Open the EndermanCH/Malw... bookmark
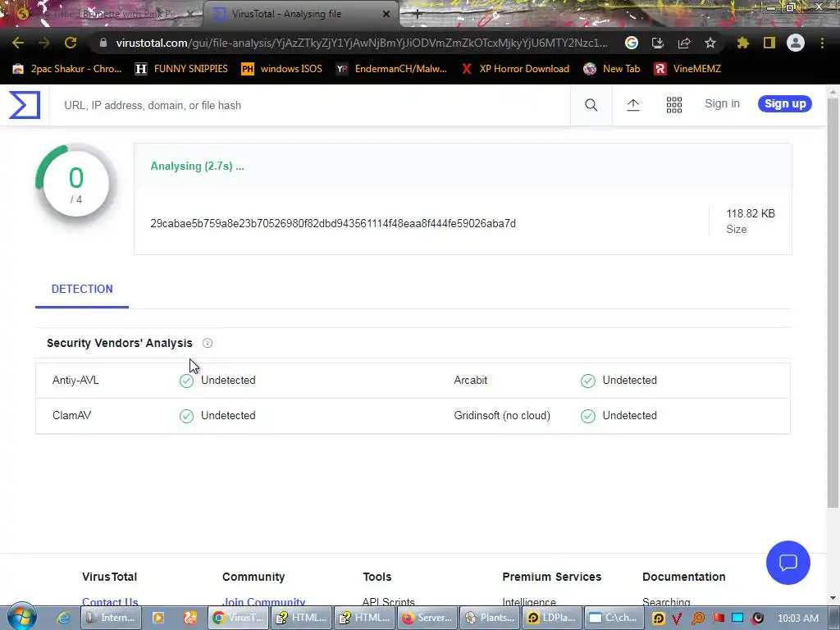 (x=391, y=69)
